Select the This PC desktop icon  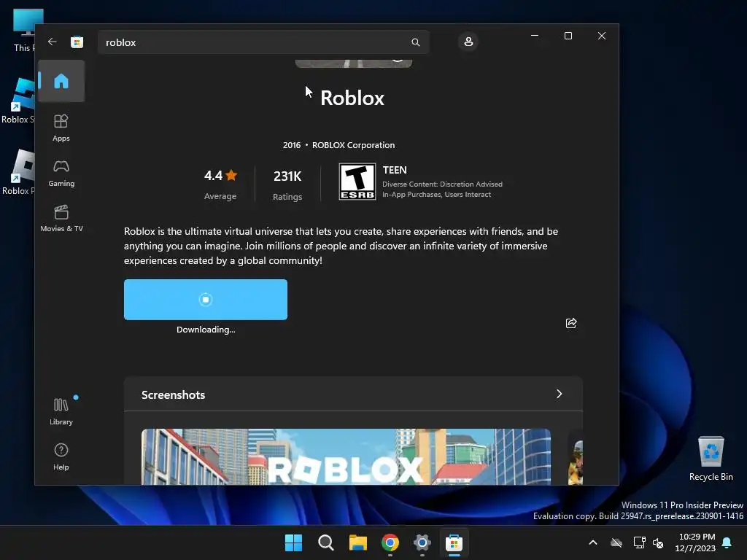pos(23,31)
